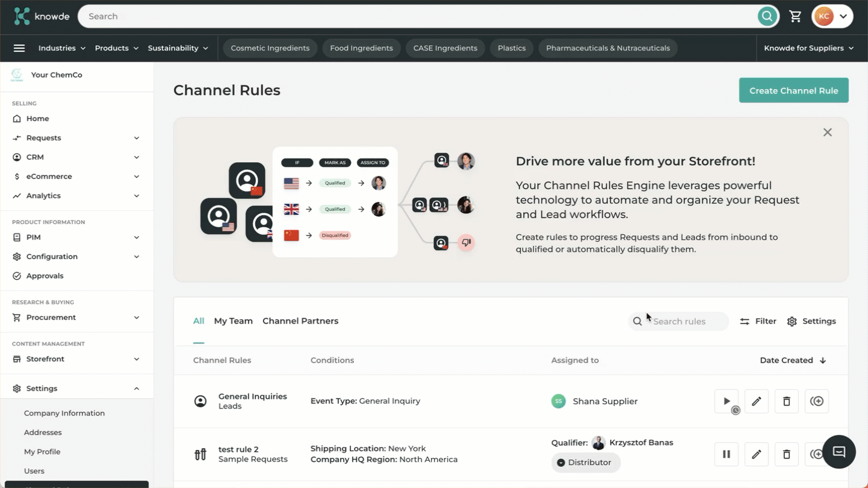Open My Profile settings
Screen dimensions: 868x488
click(42, 452)
